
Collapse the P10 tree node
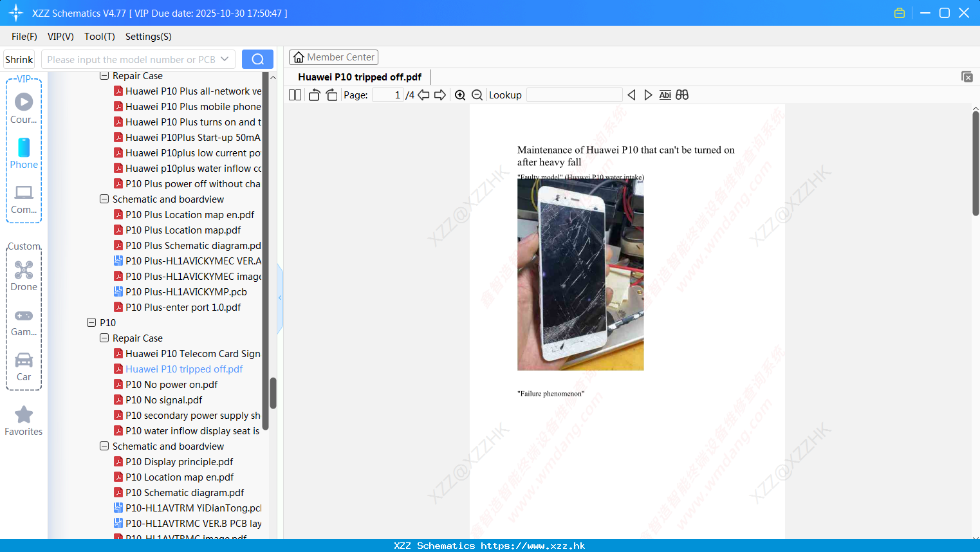click(91, 322)
